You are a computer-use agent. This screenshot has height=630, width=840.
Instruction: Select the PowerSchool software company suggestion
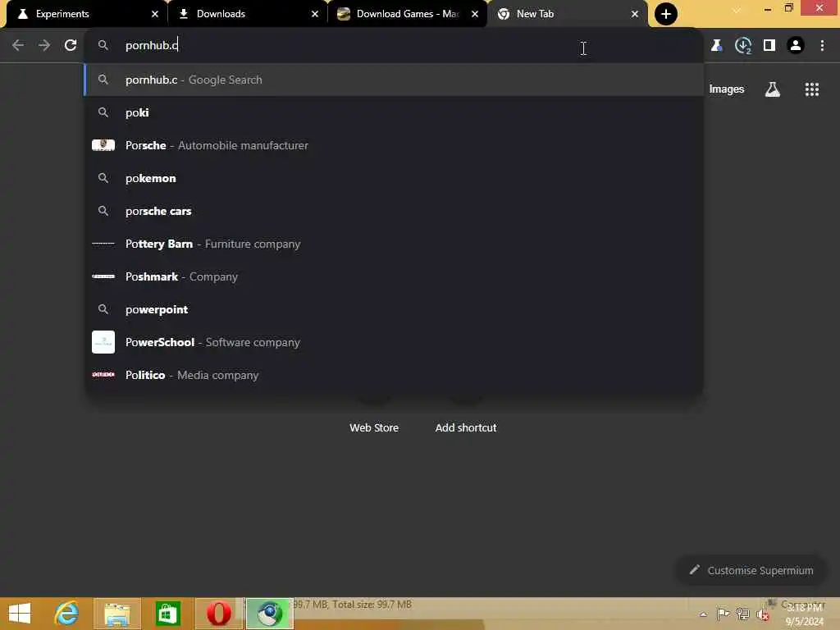point(394,342)
